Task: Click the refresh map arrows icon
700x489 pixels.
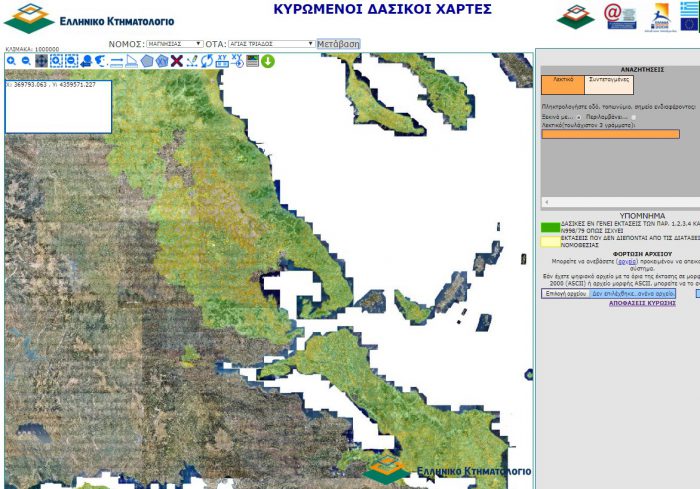Action: click(x=207, y=61)
